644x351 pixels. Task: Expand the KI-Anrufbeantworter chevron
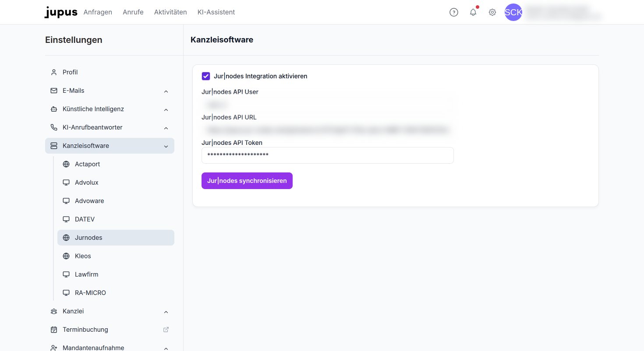[x=166, y=128]
